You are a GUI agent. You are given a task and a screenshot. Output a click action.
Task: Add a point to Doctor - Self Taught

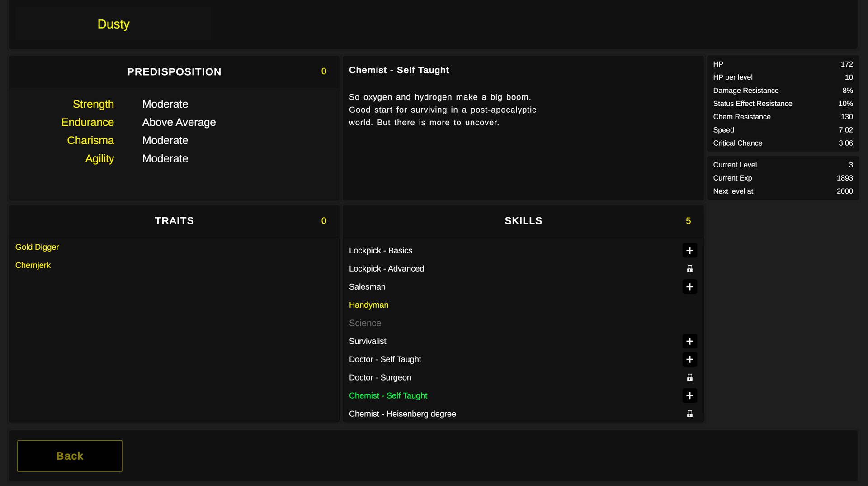pyautogui.click(x=690, y=359)
